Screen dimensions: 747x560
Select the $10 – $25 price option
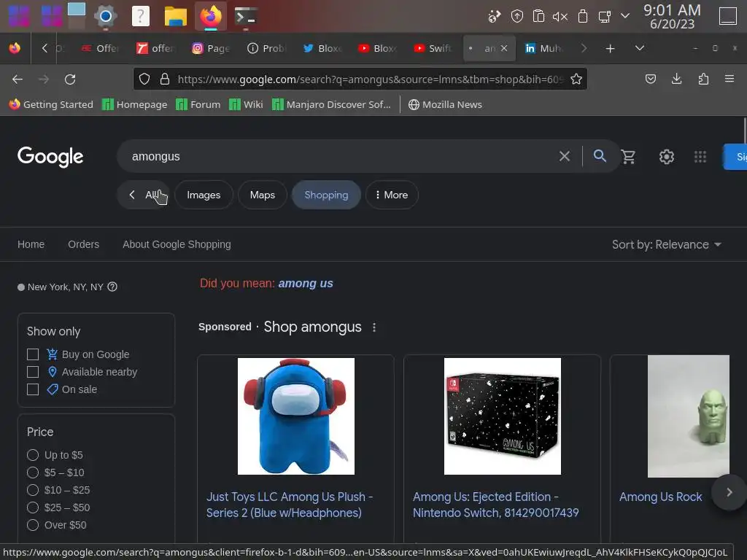point(33,490)
